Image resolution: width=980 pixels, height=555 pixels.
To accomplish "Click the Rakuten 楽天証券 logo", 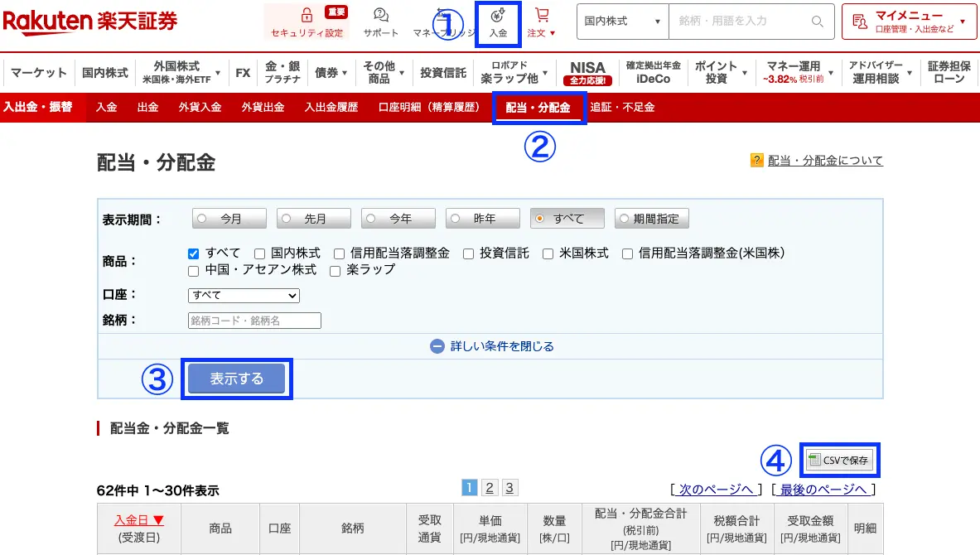I will (90, 22).
